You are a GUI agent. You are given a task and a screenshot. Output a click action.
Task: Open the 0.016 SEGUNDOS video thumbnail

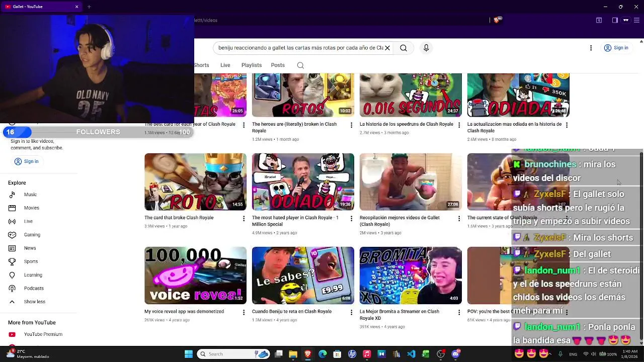(411, 95)
